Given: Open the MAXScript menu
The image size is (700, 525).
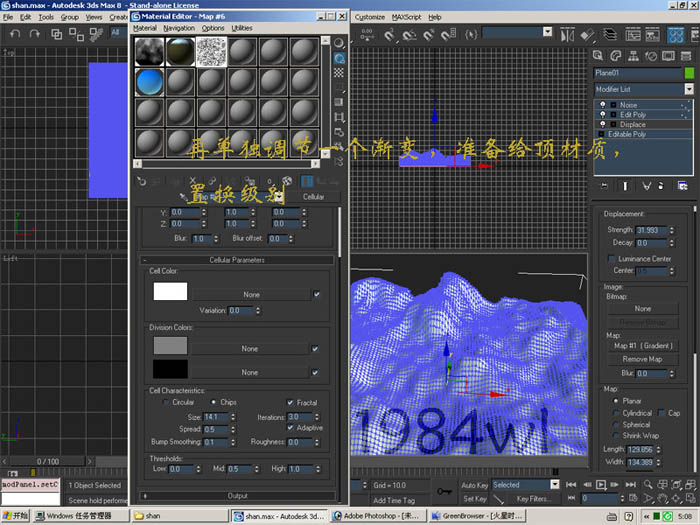Looking at the screenshot, I should [x=406, y=17].
